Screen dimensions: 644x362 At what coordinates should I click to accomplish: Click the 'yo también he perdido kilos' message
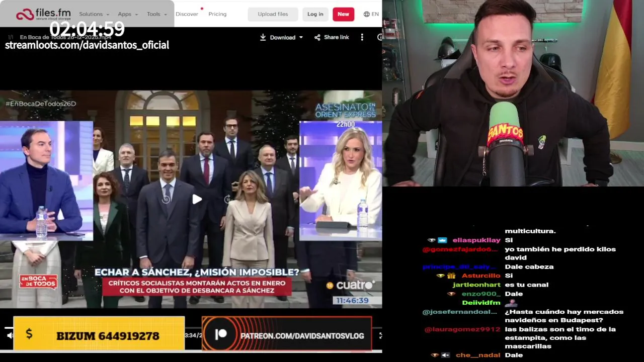coord(560,253)
